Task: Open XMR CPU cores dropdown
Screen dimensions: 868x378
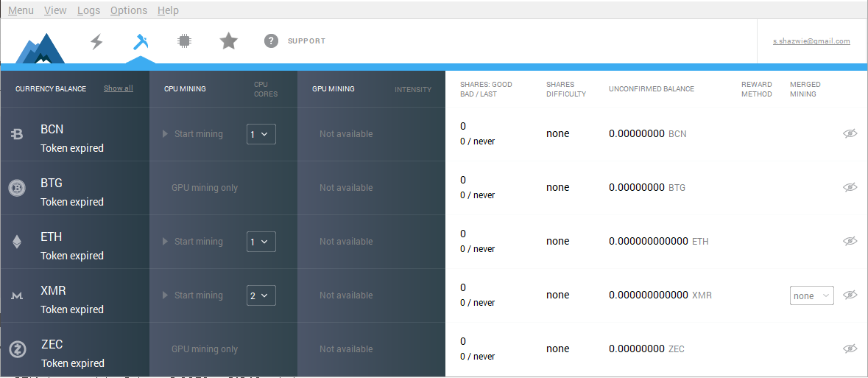Action: pyautogui.click(x=261, y=295)
